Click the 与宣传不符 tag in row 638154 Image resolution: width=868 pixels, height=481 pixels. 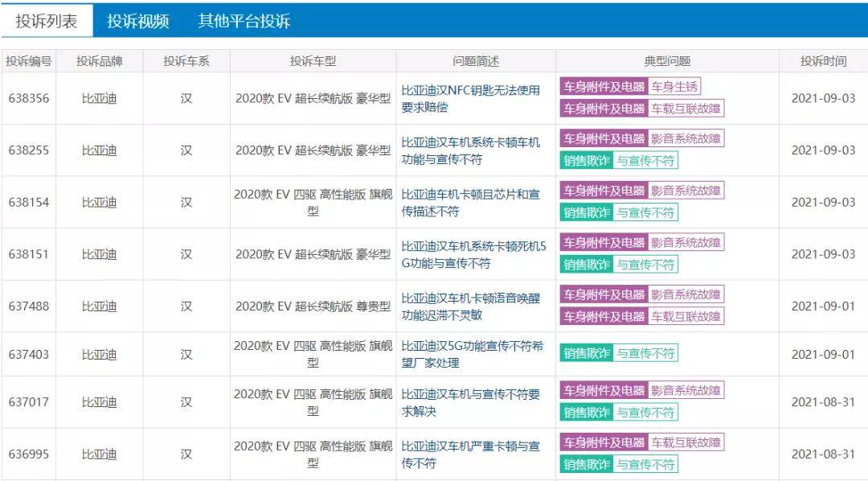tap(645, 213)
